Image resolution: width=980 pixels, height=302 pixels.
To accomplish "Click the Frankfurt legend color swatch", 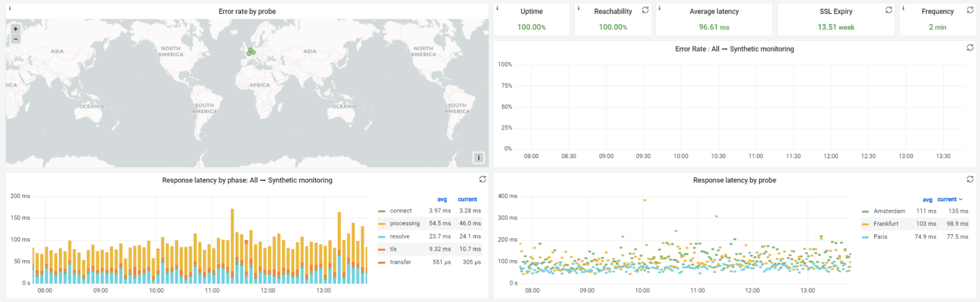I will [x=865, y=224].
